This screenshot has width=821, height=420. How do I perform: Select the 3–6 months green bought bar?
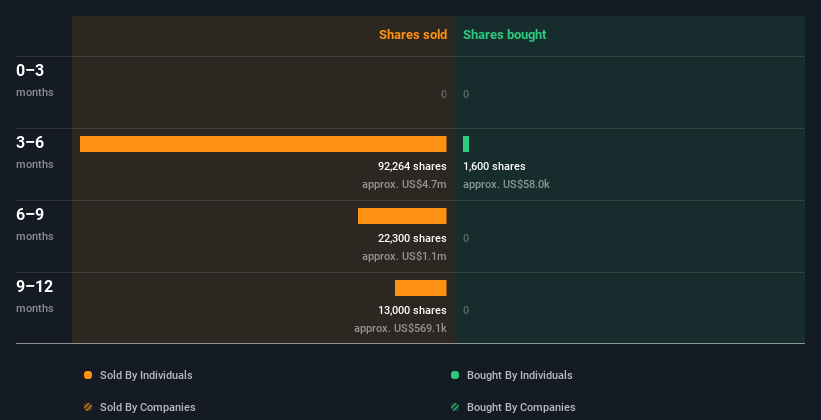coord(466,144)
